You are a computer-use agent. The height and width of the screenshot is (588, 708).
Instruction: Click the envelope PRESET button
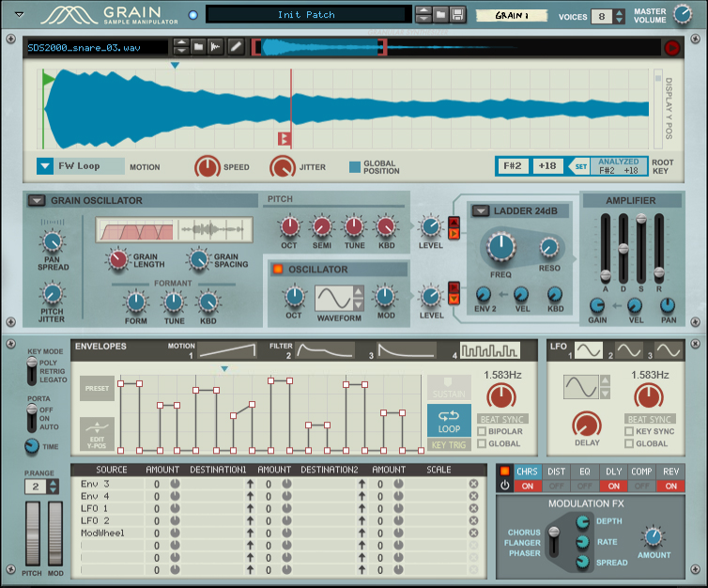pos(97,388)
